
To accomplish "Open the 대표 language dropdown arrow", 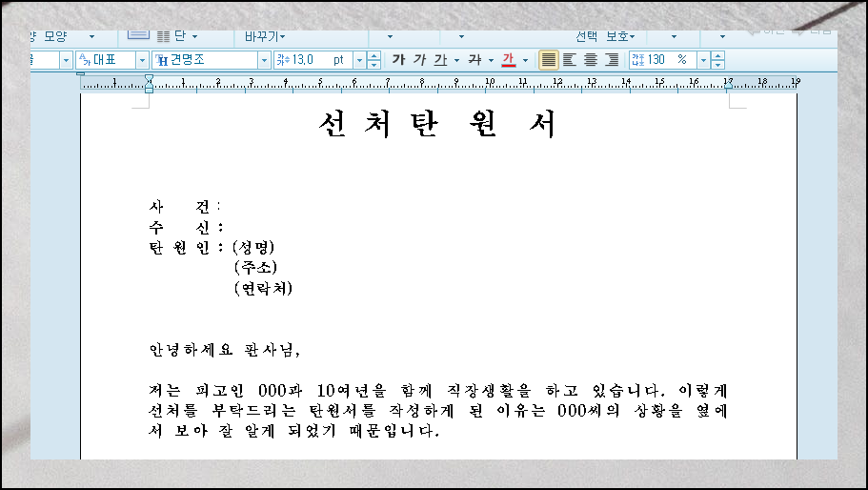I will tap(142, 60).
